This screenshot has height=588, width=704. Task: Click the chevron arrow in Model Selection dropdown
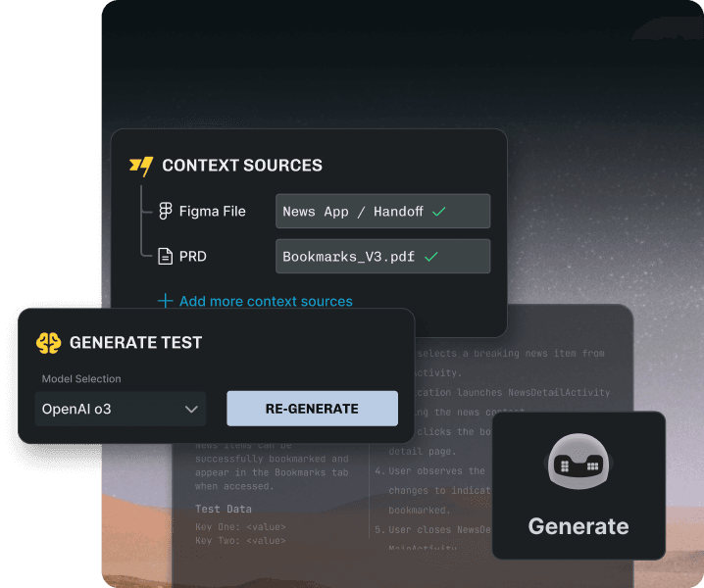click(x=191, y=410)
